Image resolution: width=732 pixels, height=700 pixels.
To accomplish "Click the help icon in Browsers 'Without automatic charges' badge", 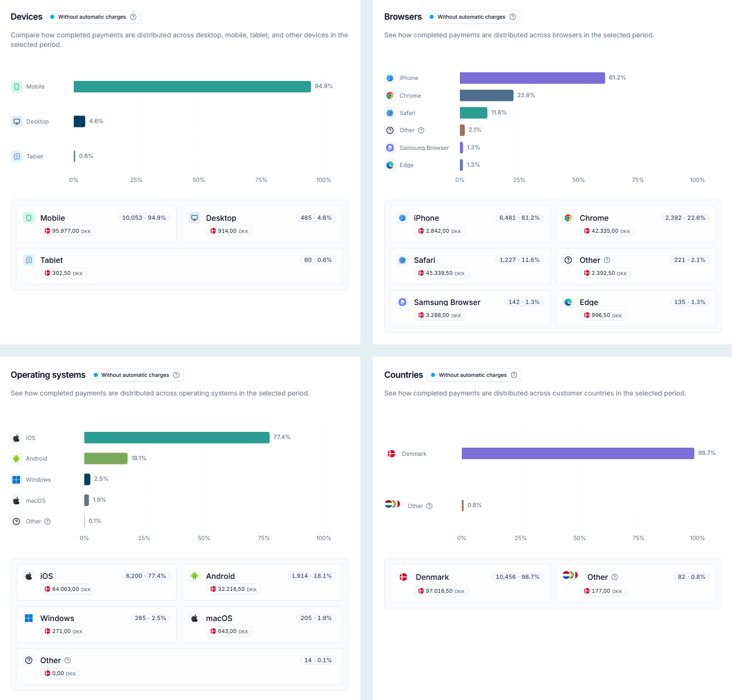I will (x=513, y=17).
